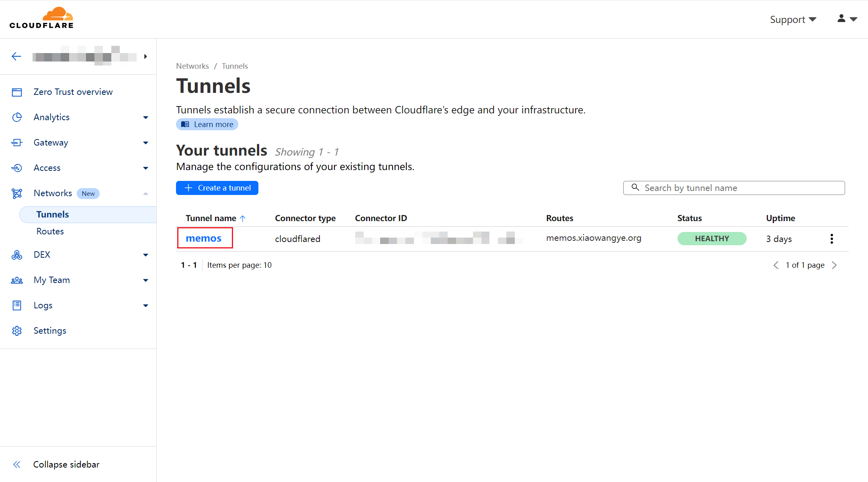Click the back arrow icon in sidebar
This screenshot has width=868, height=482.
(x=16, y=57)
